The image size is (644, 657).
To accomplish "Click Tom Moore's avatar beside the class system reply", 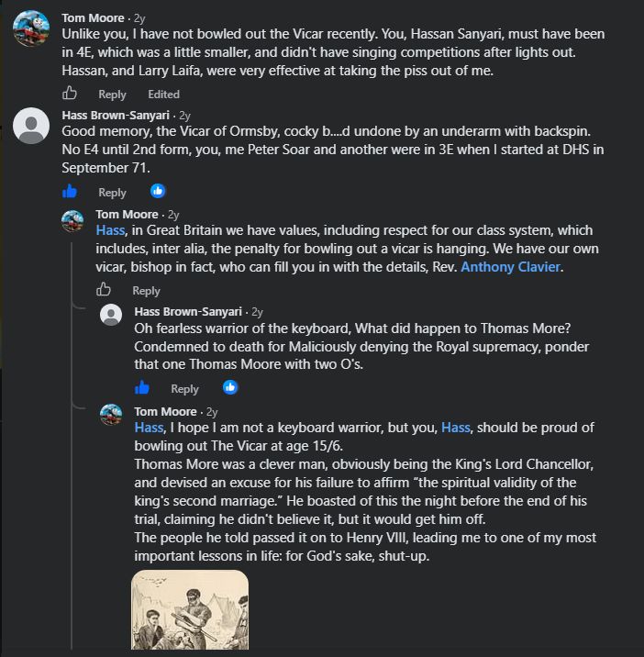I will (72, 221).
